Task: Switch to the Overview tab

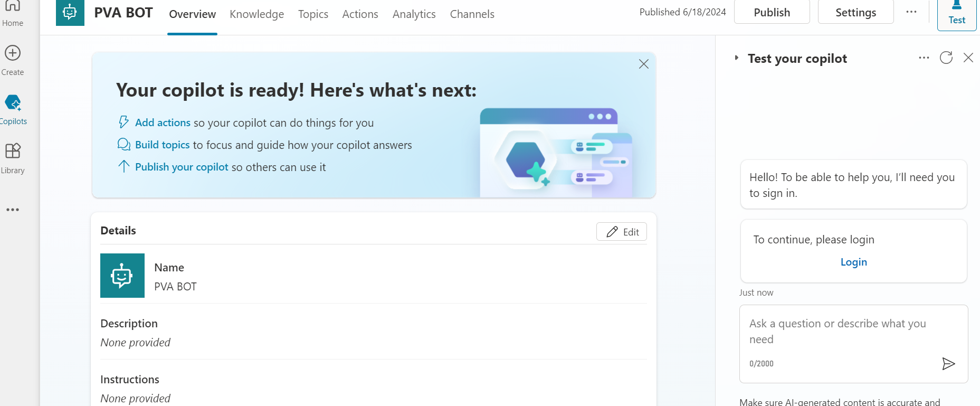Action: pyautogui.click(x=192, y=14)
